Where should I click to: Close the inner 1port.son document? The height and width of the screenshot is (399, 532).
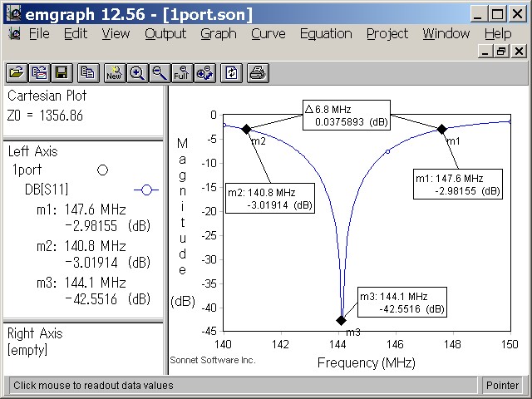click(x=519, y=52)
